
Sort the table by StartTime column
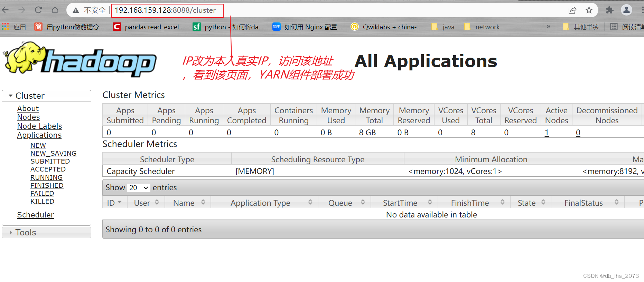(404, 203)
